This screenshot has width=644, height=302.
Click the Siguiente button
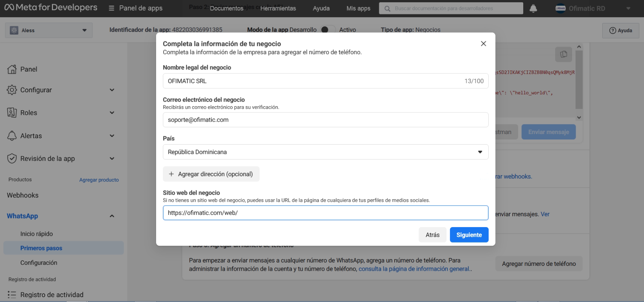[x=469, y=235]
